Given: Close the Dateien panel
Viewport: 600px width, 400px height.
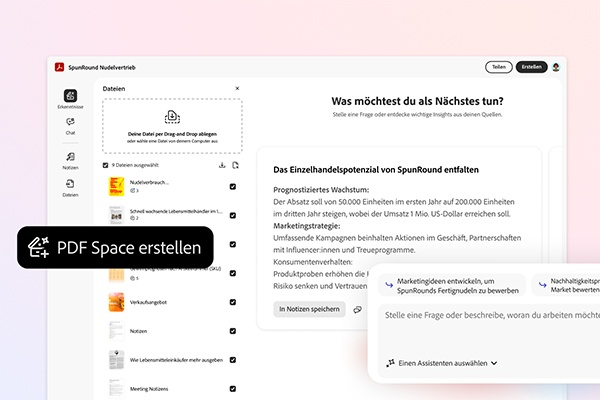Looking at the screenshot, I should (x=237, y=89).
